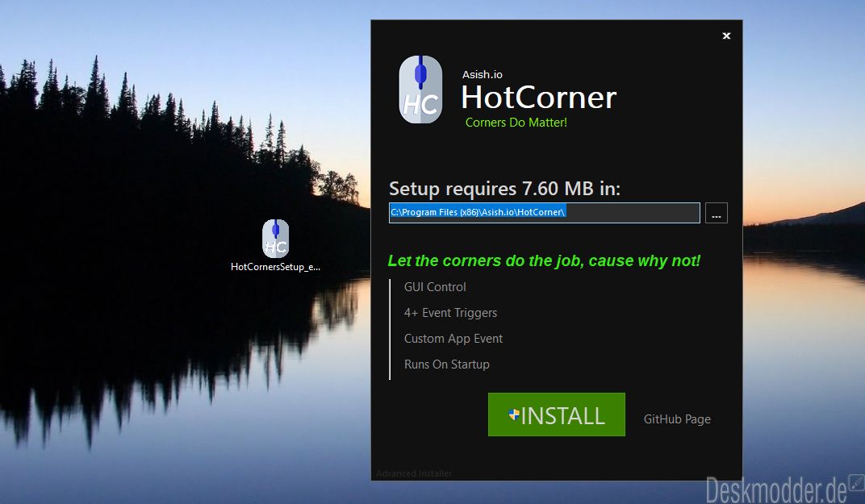Select the Runs On Startup entry
This screenshot has width=865, height=504.
pos(446,364)
